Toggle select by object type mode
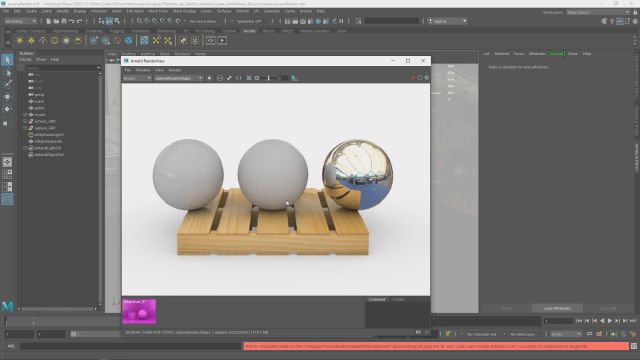The image size is (640, 360). coord(109,21)
